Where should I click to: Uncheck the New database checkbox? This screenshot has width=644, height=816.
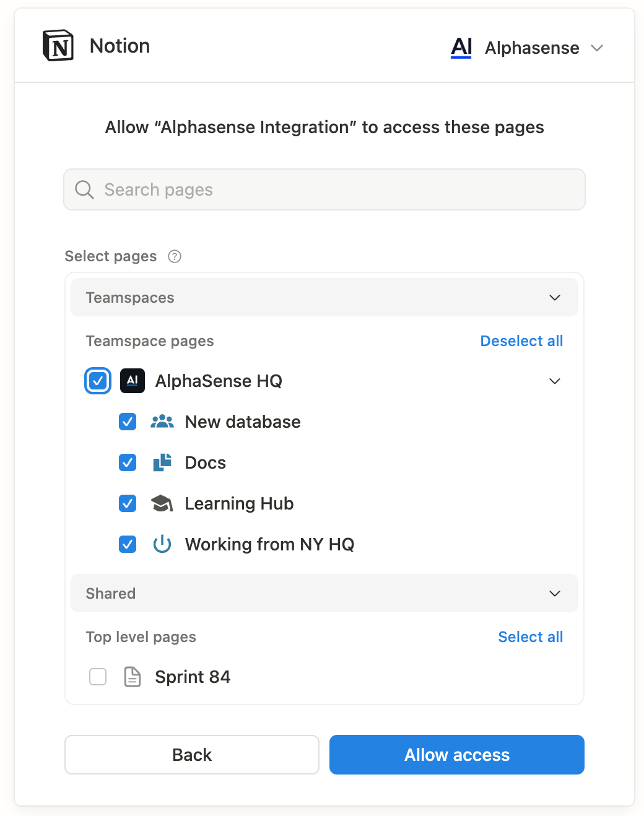tap(128, 422)
